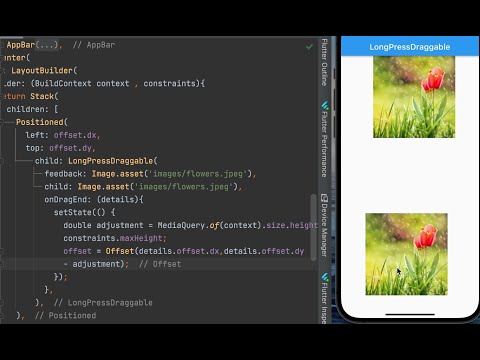Click the '// LongPressDraggable' closing comment
Viewport: 480px width, 360px height.
(103, 303)
